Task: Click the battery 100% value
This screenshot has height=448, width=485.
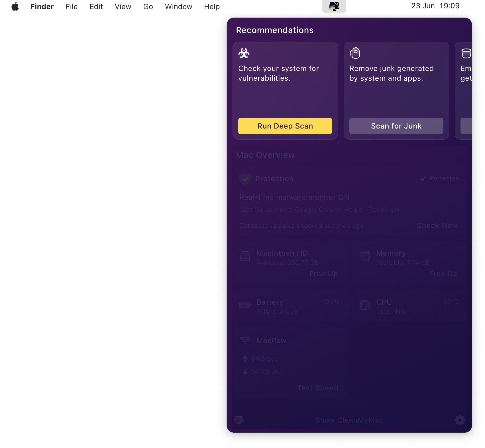Action: pos(331,302)
